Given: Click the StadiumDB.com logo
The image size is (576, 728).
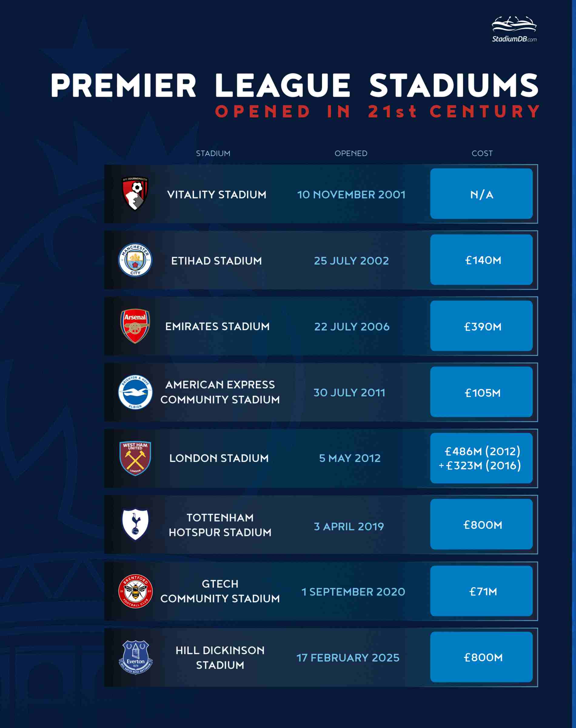Looking at the screenshot, I should point(514,30).
